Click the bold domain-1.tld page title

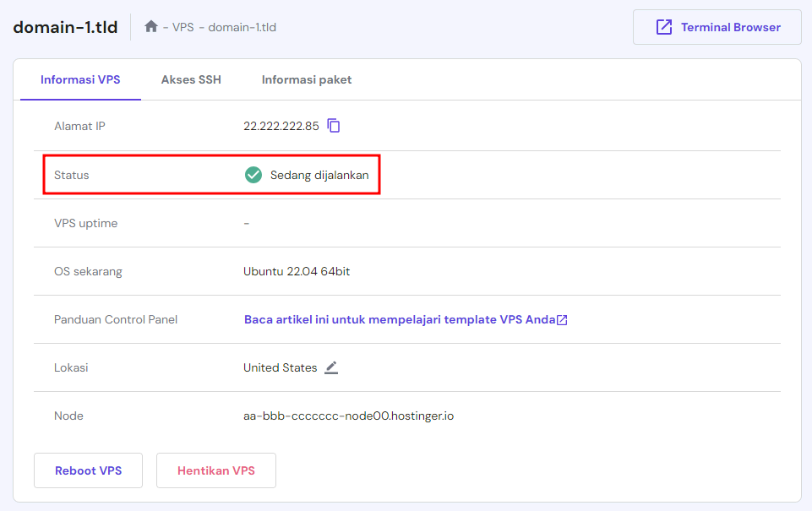point(64,26)
